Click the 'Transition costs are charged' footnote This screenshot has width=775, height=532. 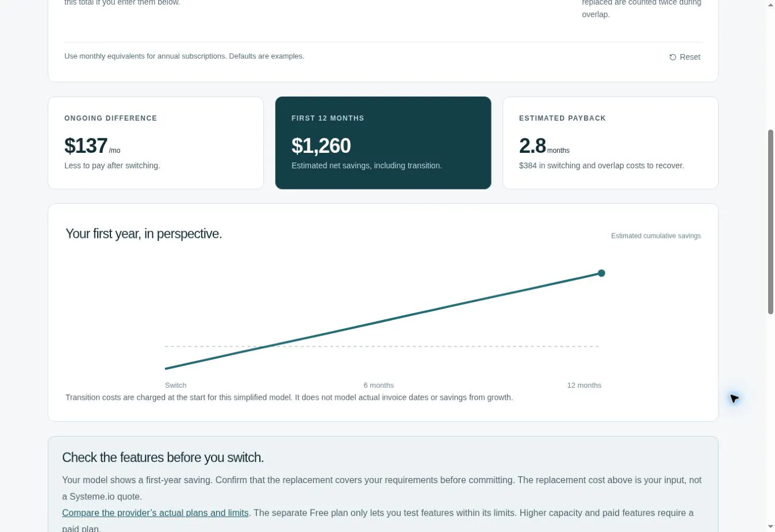point(289,398)
